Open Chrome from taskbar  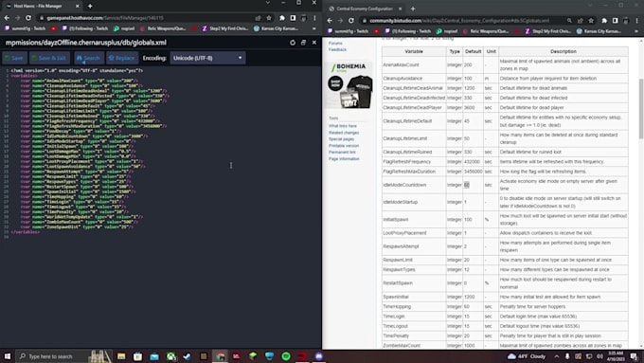(x=220, y=356)
